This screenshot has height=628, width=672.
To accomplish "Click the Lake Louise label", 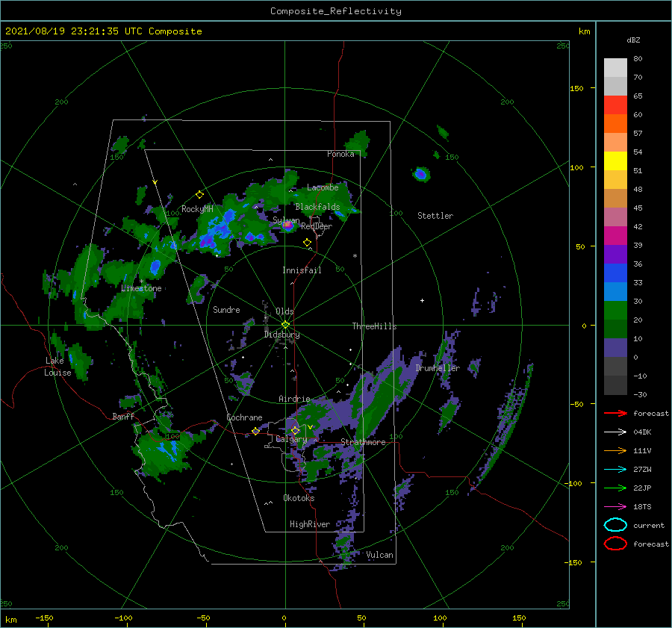I will point(57,367).
